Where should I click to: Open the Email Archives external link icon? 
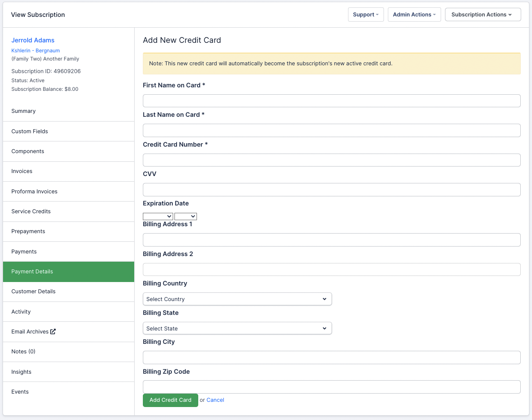click(x=52, y=331)
